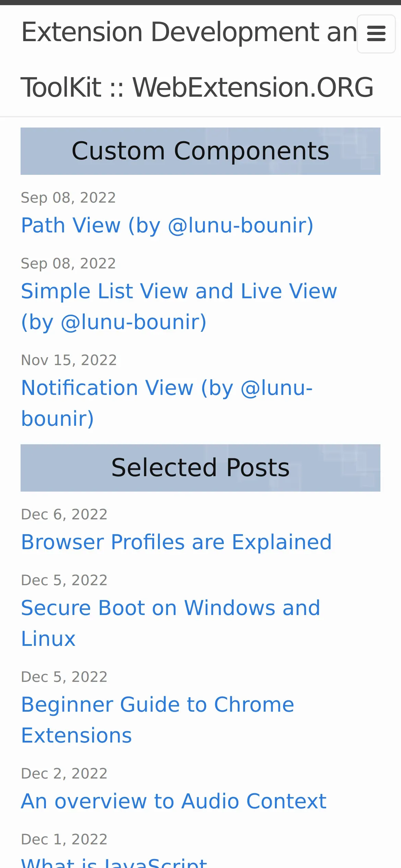Click the Nov 15, 2022 date label
This screenshot has width=401, height=868.
69,360
